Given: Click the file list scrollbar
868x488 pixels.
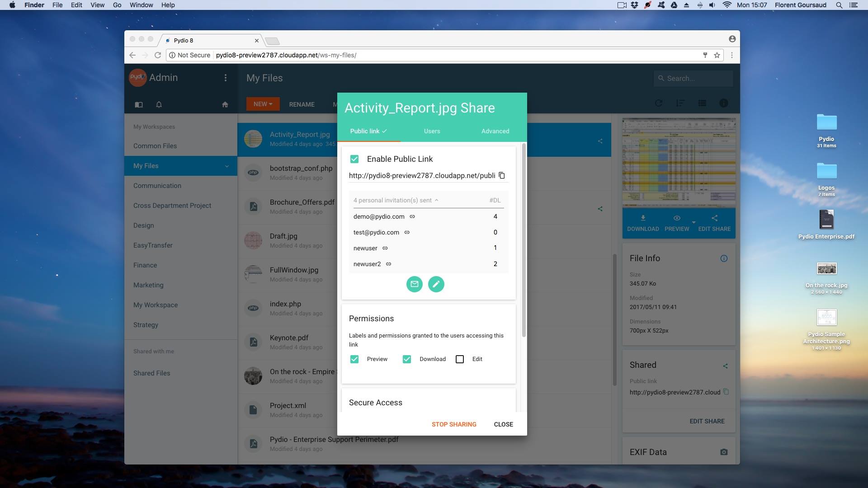Looking at the screenshot, I should 614,320.
